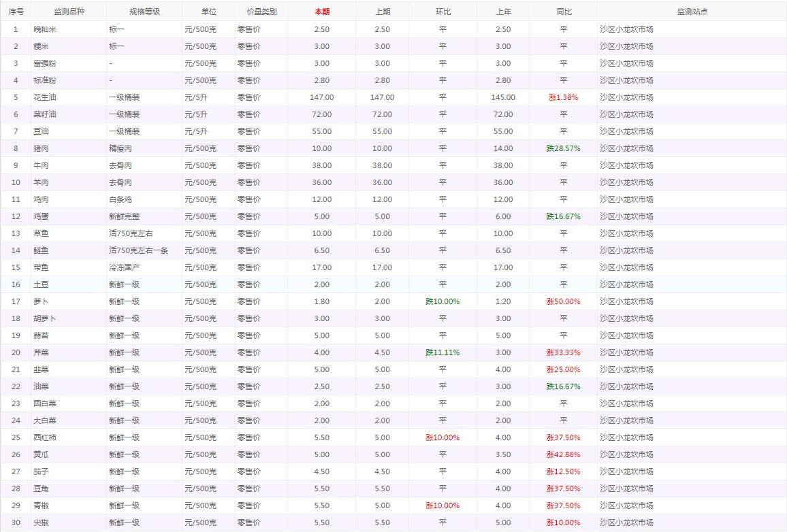Viewport: 787px width, 532px height.
Task: Select the 环比 column header
Action: pyautogui.click(x=443, y=12)
